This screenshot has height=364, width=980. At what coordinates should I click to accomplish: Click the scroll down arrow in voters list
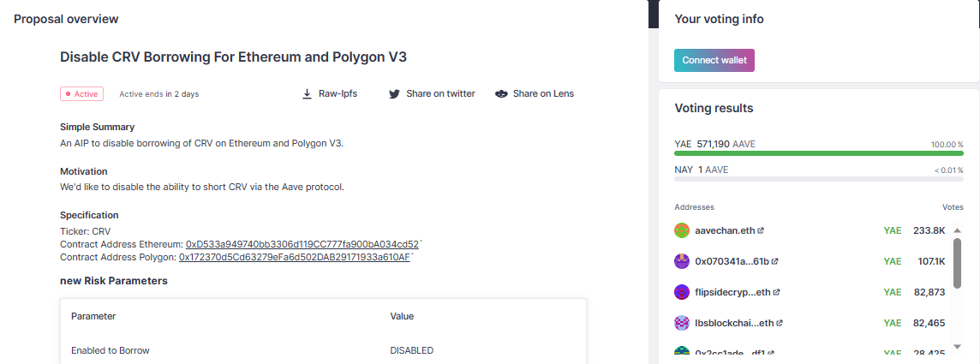pos(957,346)
